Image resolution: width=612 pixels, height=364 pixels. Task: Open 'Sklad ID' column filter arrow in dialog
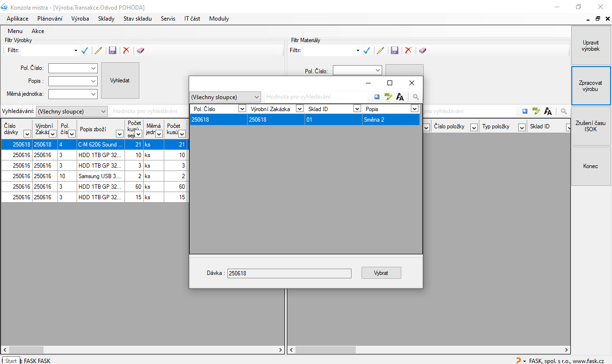tap(357, 109)
